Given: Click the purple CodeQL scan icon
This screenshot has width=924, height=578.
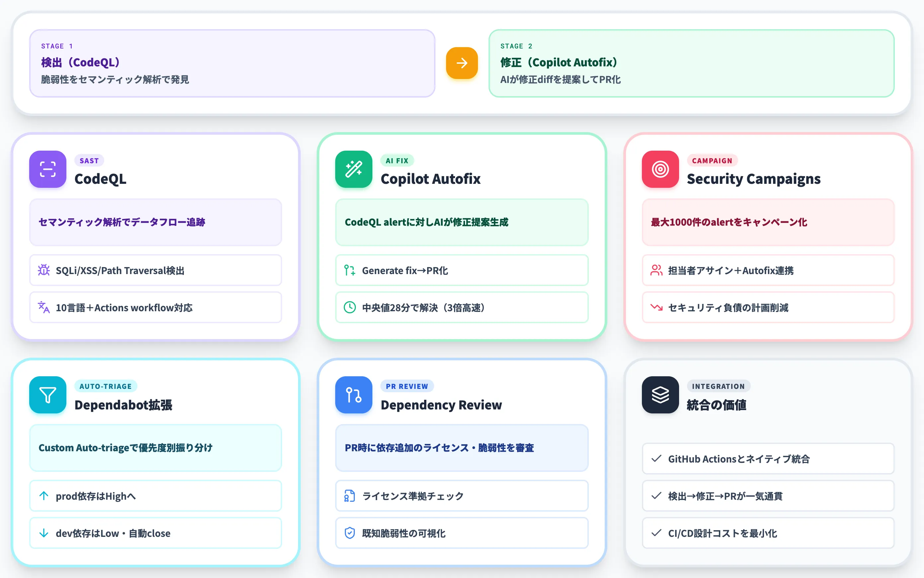Looking at the screenshot, I should coord(48,169).
